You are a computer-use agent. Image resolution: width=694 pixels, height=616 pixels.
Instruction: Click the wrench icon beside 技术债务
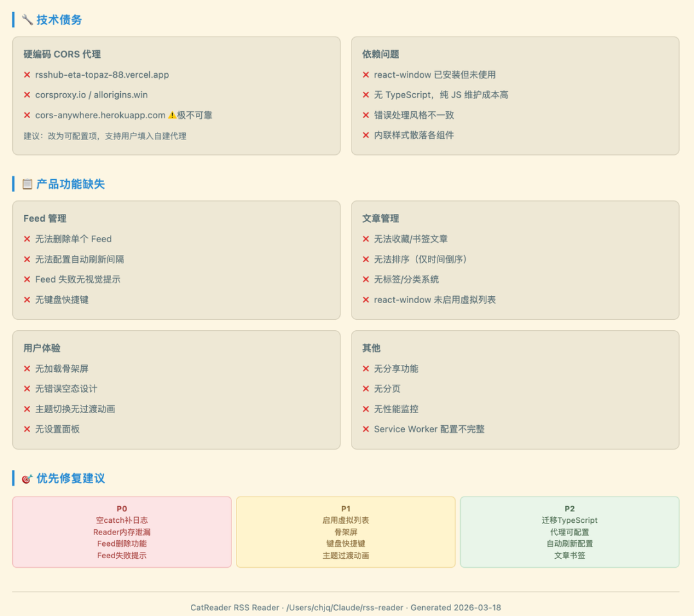[28, 20]
